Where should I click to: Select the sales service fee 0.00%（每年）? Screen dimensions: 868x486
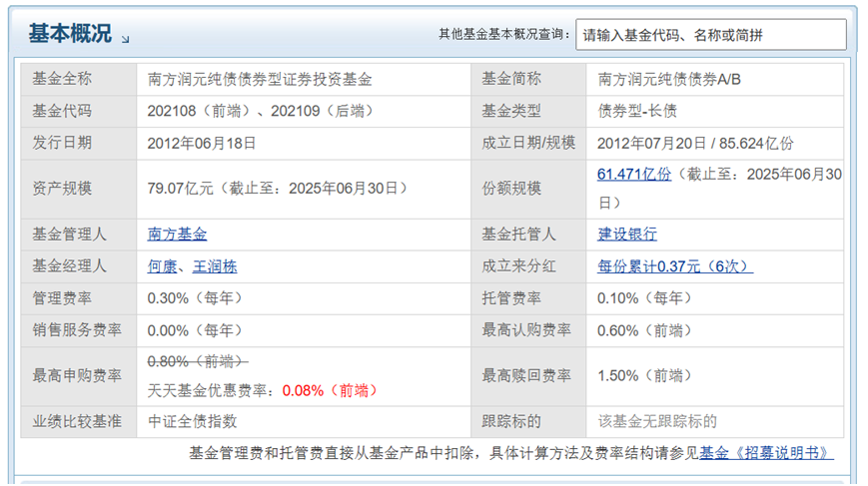tap(198, 330)
